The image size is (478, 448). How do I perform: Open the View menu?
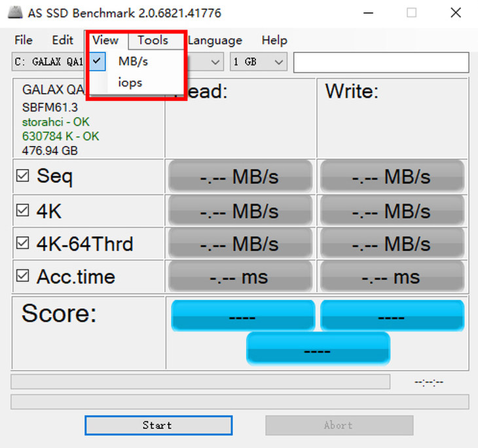pyautogui.click(x=105, y=40)
